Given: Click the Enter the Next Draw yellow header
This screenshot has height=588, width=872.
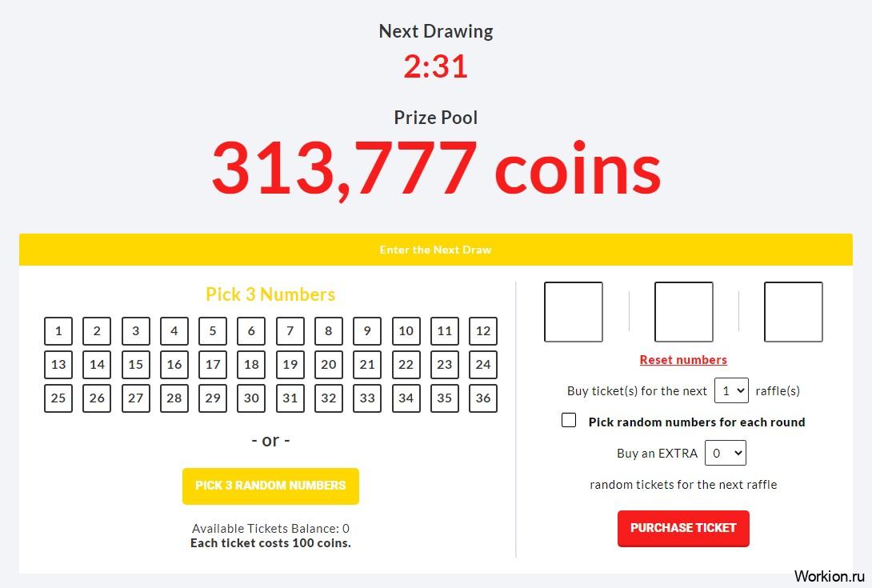Looking at the screenshot, I should pos(435,250).
